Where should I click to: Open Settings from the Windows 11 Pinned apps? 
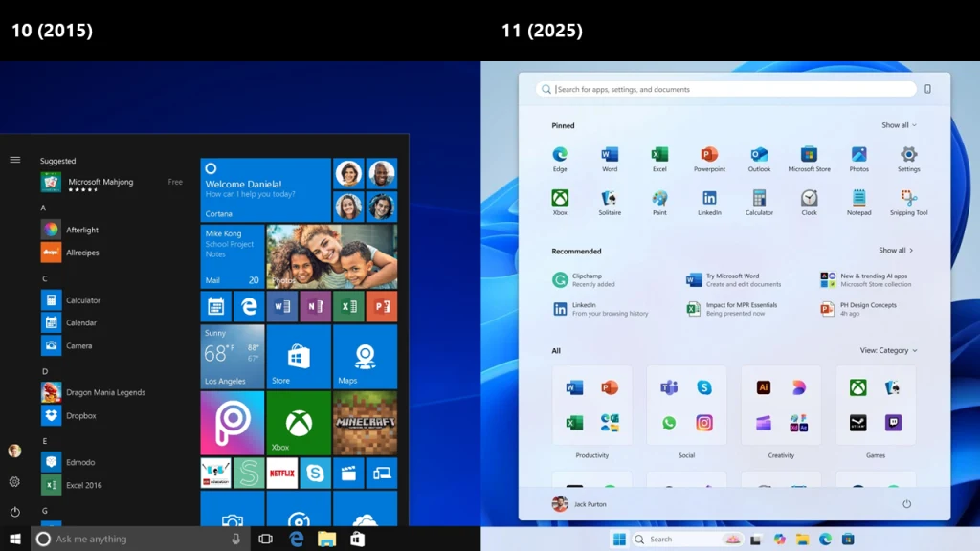[x=909, y=159]
